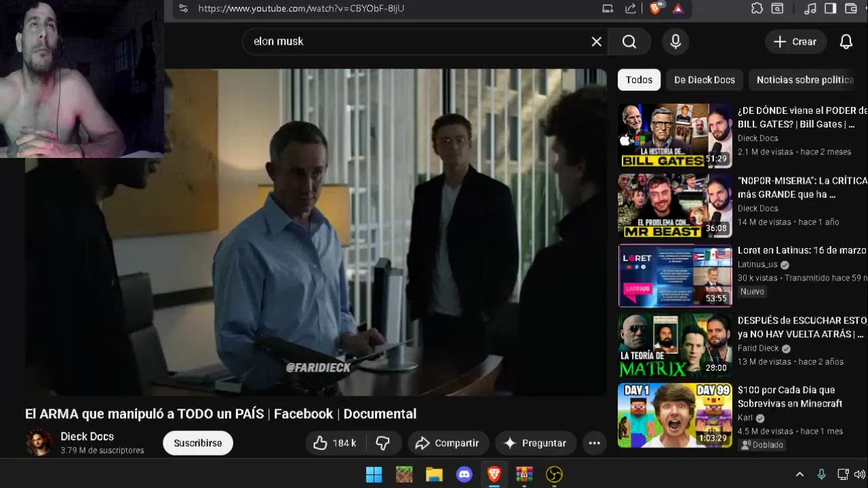Toggle the browser sidebar panel icon
This screenshot has width=868, height=488.
(x=830, y=8)
